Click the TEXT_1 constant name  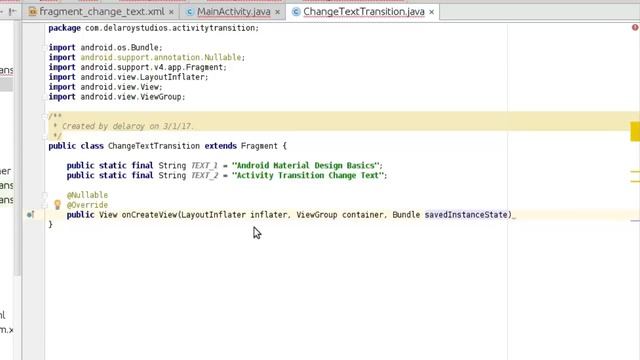pos(204,165)
